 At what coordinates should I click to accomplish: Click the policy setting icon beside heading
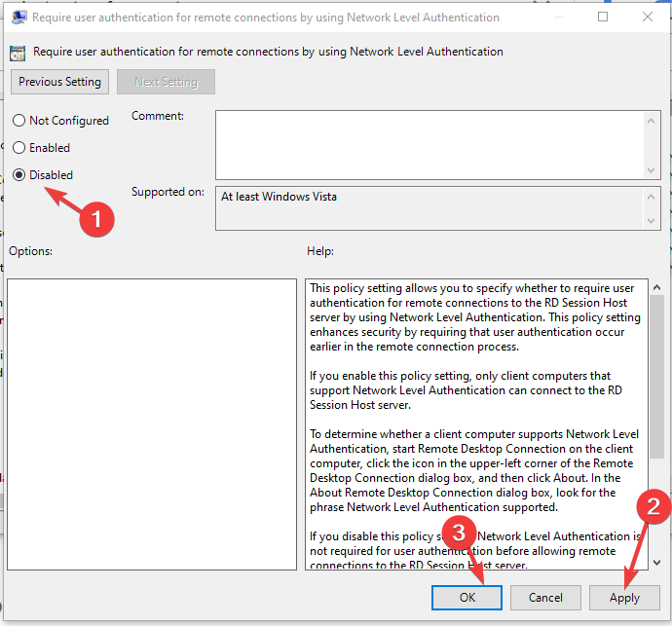click(x=18, y=54)
